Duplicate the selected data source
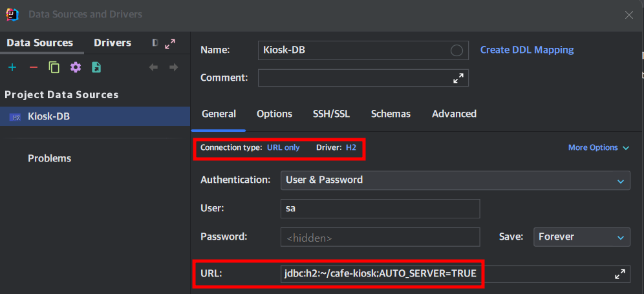 tap(54, 67)
